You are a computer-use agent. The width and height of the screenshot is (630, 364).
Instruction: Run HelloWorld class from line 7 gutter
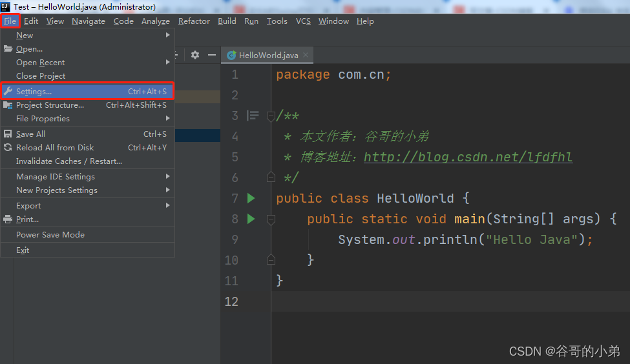pyautogui.click(x=251, y=198)
